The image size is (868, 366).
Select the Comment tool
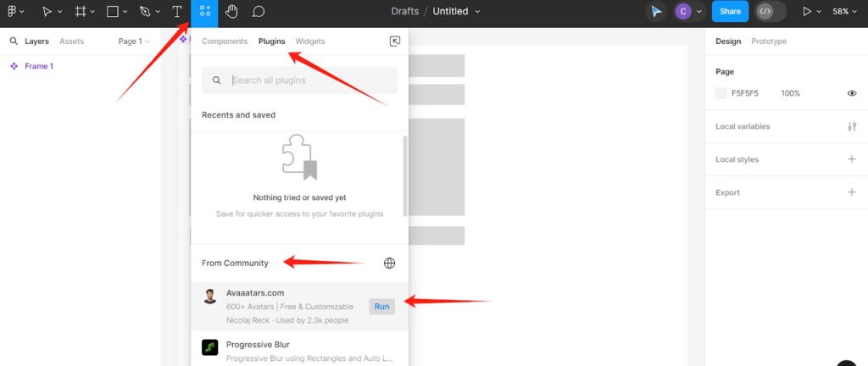[x=258, y=12]
